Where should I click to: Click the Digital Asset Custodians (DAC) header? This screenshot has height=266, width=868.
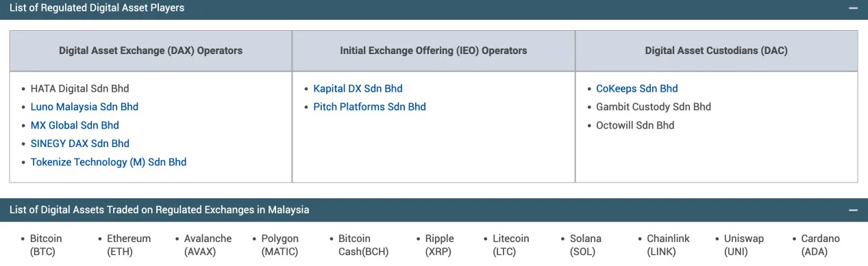[x=717, y=51]
